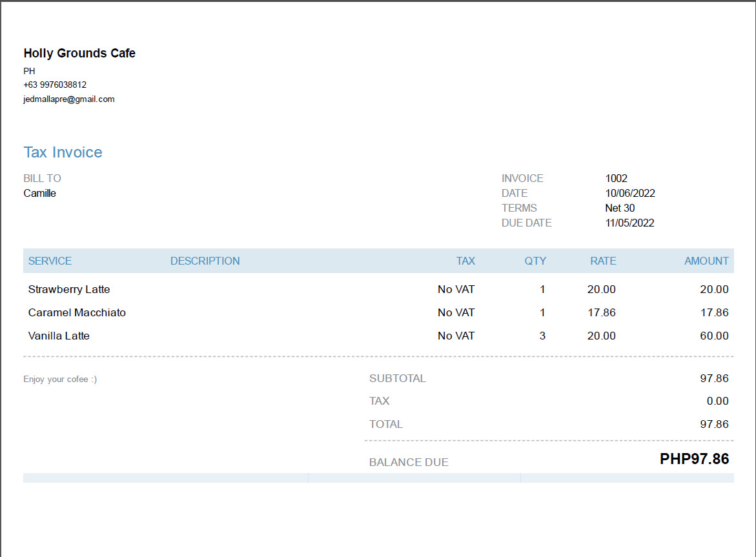
Task: Click the SERVICE column header
Action: 50,261
